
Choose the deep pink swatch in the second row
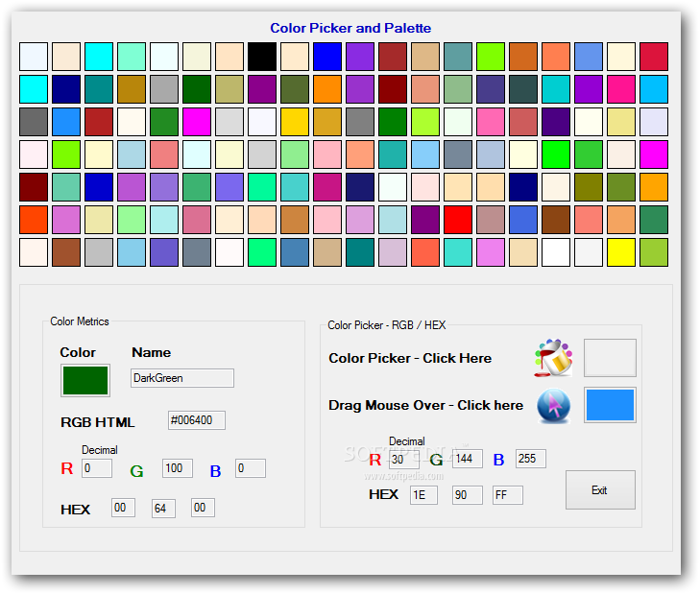coord(621,89)
